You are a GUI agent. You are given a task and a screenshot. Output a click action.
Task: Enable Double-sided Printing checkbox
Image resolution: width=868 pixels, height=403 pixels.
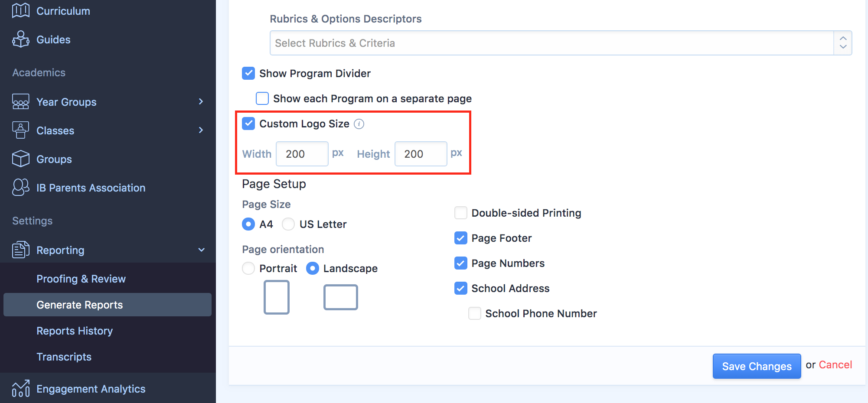460,213
